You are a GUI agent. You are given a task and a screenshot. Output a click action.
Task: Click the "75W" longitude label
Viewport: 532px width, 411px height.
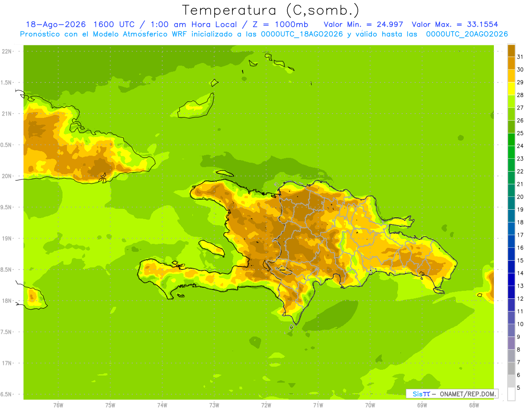click(x=110, y=405)
